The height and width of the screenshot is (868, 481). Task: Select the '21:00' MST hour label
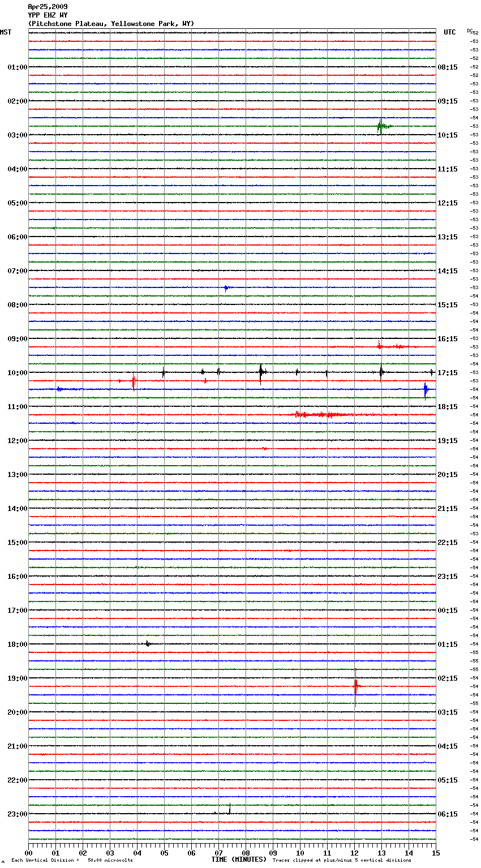[17, 746]
